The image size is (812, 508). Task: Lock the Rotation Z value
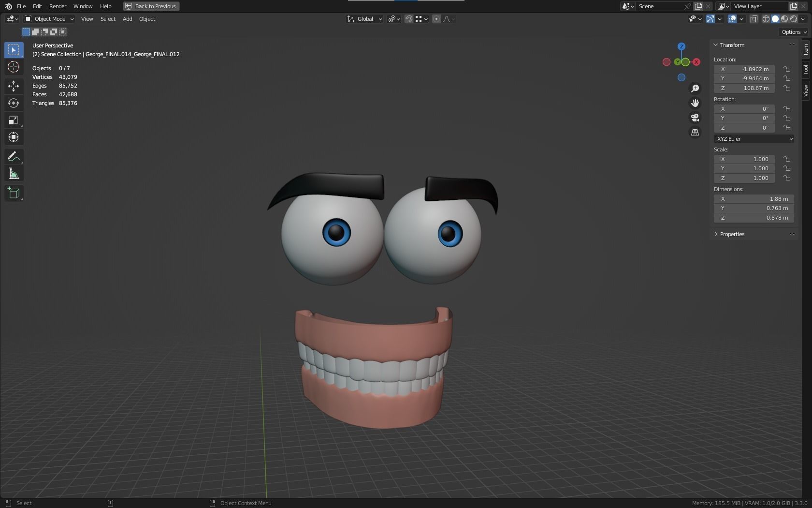[787, 128]
